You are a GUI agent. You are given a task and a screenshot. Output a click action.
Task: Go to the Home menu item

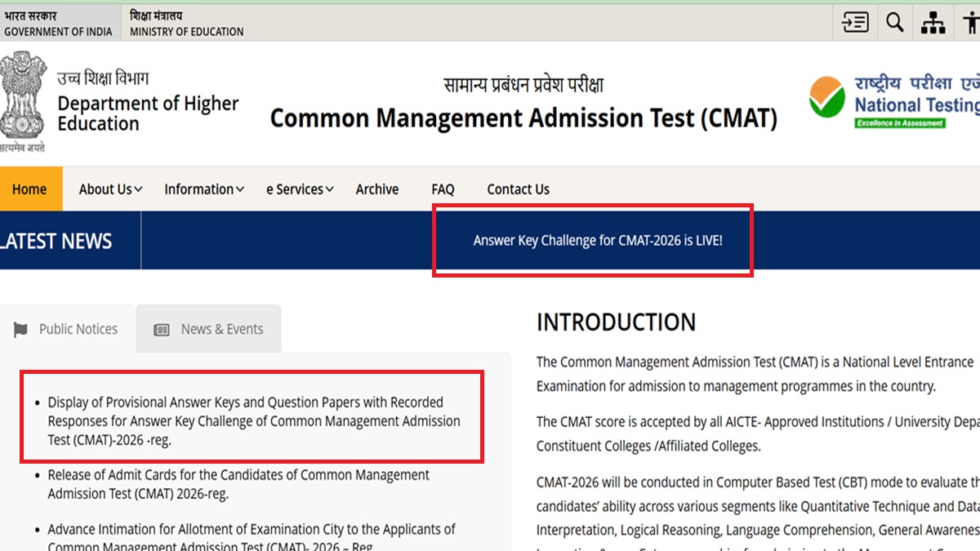(x=29, y=189)
